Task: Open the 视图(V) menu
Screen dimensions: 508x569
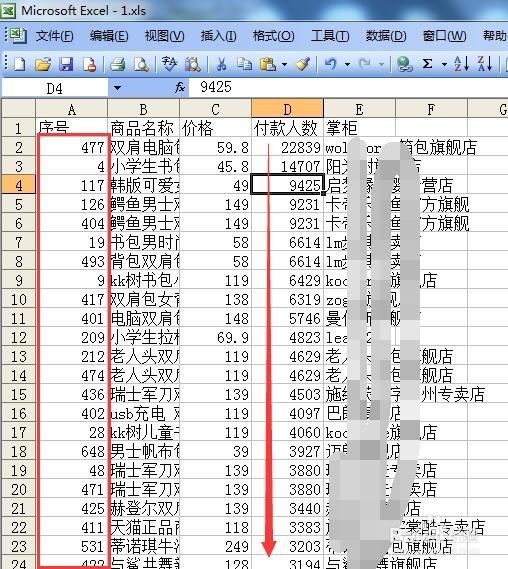Action: click(x=164, y=36)
